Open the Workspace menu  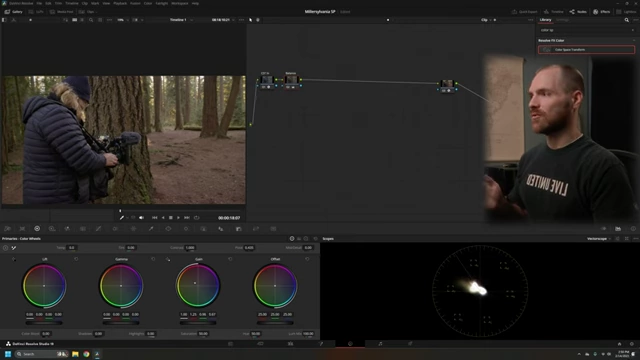(180, 3)
